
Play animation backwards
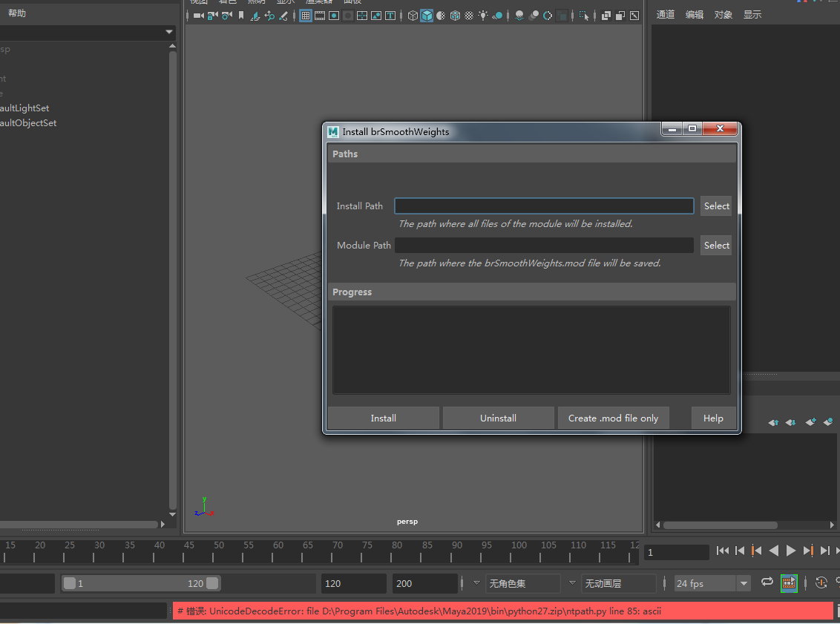pyautogui.click(x=773, y=551)
